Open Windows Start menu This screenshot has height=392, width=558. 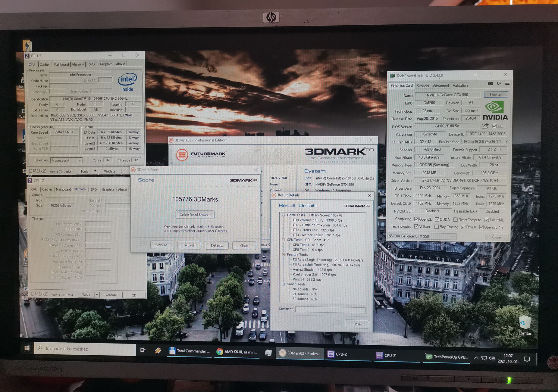pyautogui.click(x=27, y=348)
